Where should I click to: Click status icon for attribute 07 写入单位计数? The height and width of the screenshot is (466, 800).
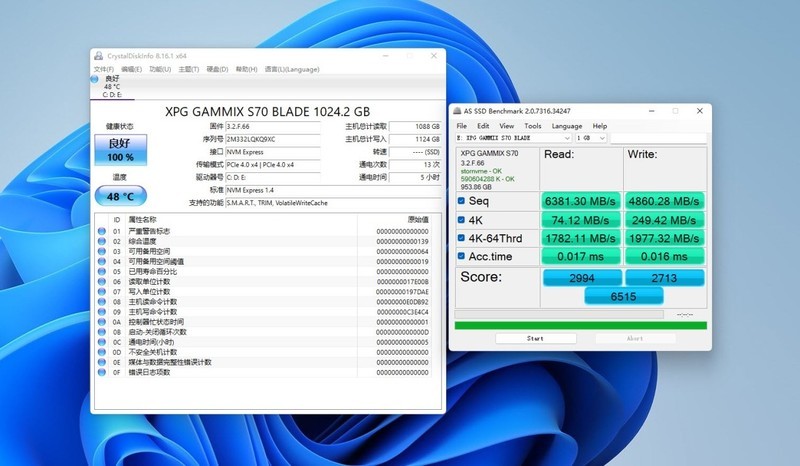[102, 292]
